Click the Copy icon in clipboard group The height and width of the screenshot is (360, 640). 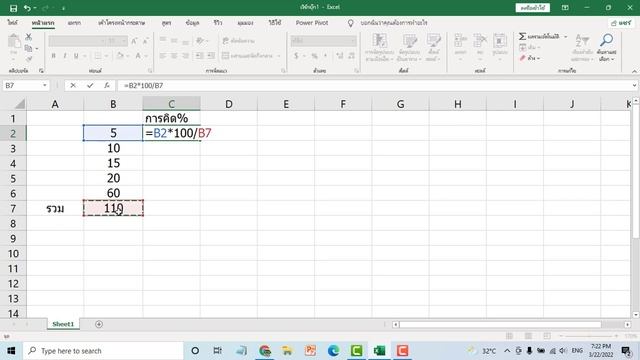pyautogui.click(x=28, y=49)
